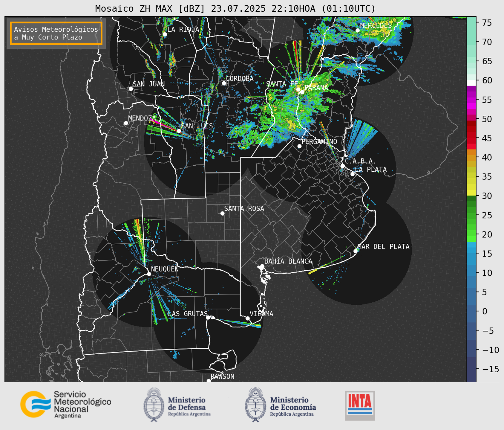
Task: Click the green 25 dBZ band in colorbar
Action: (471, 215)
